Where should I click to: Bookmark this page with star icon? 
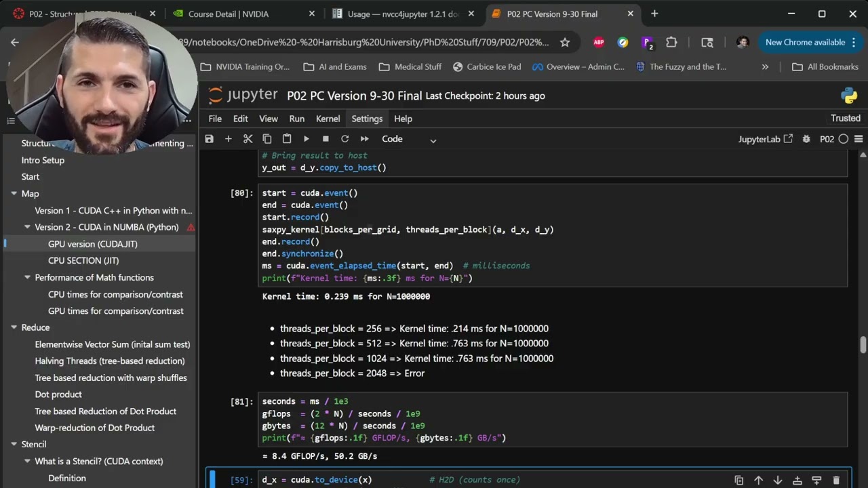(565, 42)
